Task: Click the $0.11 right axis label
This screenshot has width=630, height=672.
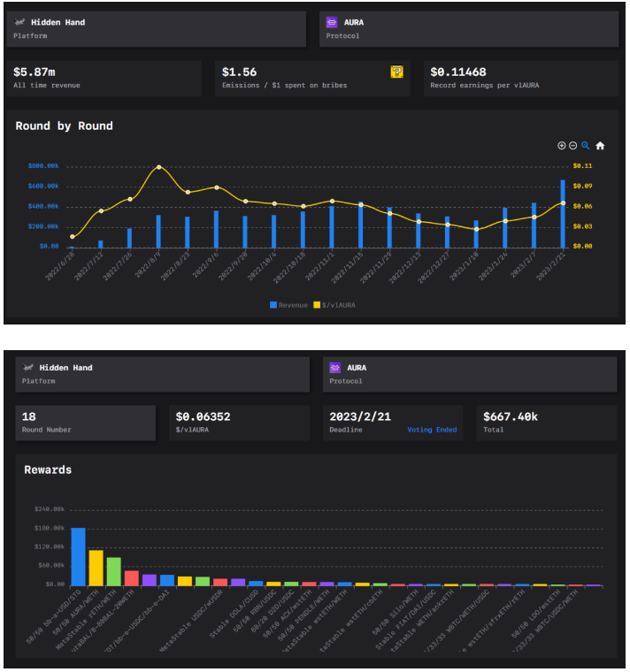Action: coord(582,166)
